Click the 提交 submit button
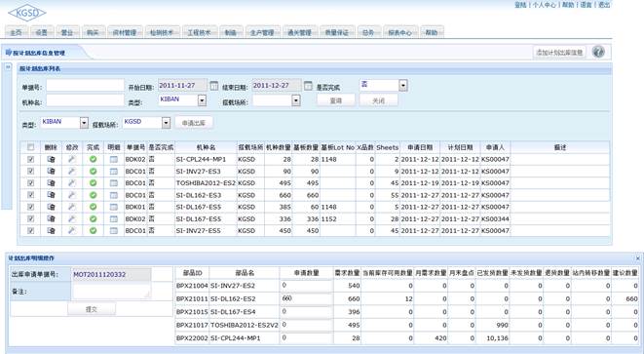Screen dimensions: 644x354 [x=92, y=309]
